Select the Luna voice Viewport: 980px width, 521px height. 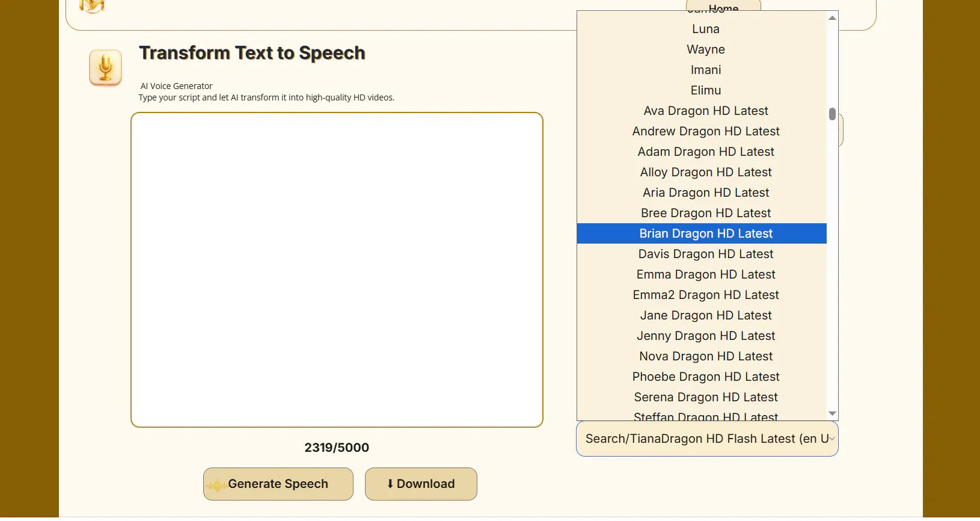(702, 29)
